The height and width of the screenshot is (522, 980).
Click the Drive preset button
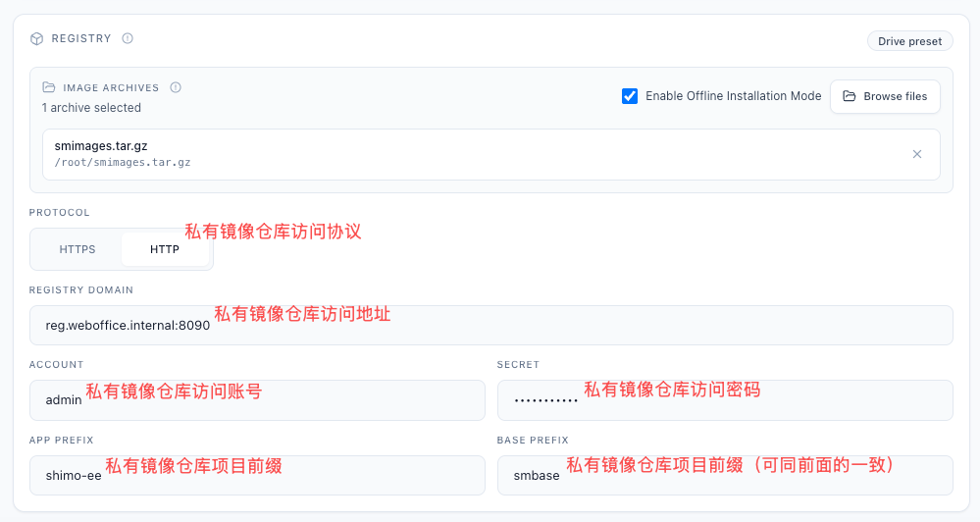tap(910, 41)
